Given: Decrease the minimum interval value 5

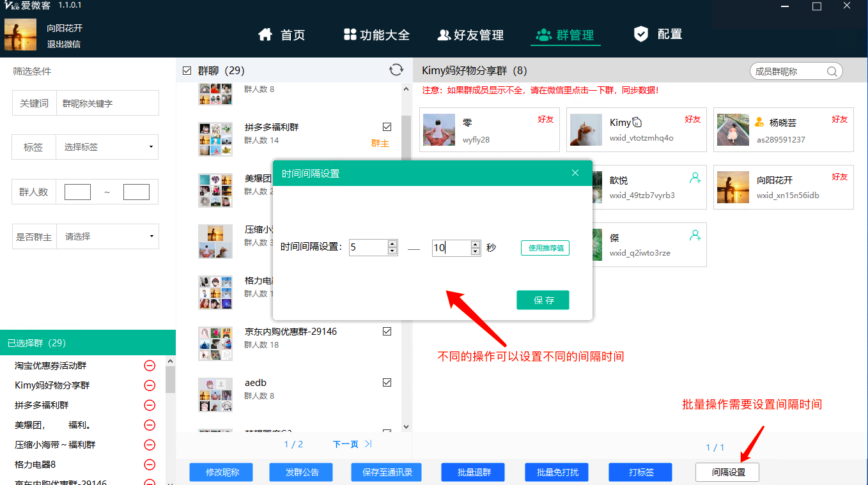Looking at the screenshot, I should click(x=392, y=251).
